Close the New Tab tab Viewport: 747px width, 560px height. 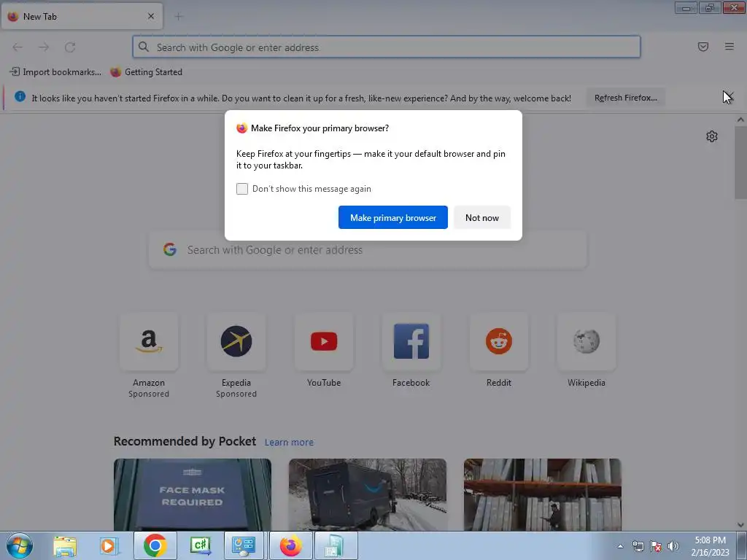[151, 16]
